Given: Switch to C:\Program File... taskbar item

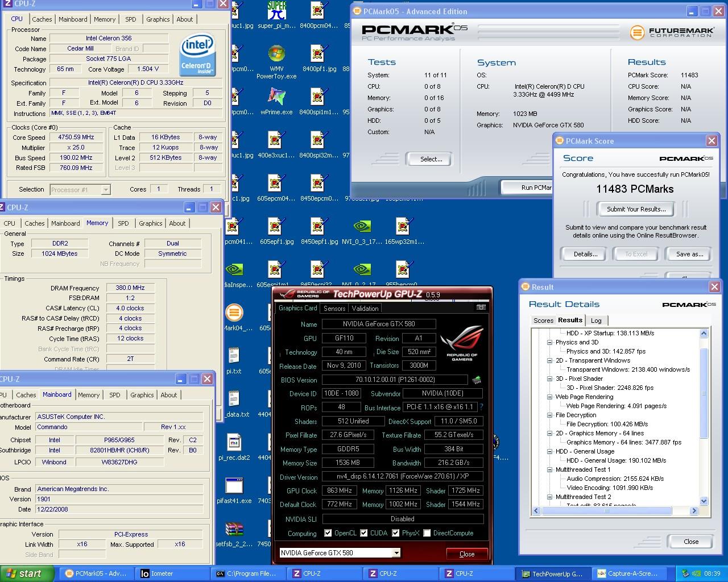Looking at the screenshot, I should 249,573.
